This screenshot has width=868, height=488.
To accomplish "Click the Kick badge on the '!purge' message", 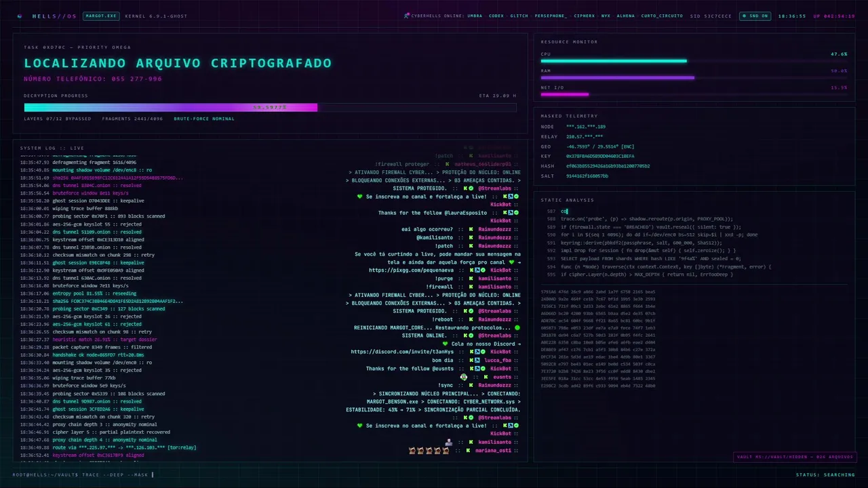I will [x=471, y=279].
